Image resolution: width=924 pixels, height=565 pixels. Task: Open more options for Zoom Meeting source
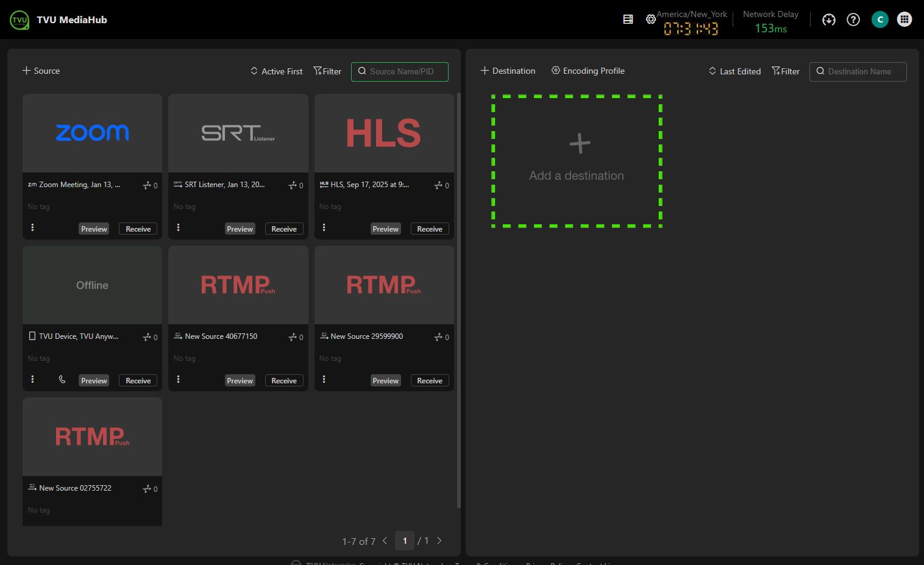32,227
